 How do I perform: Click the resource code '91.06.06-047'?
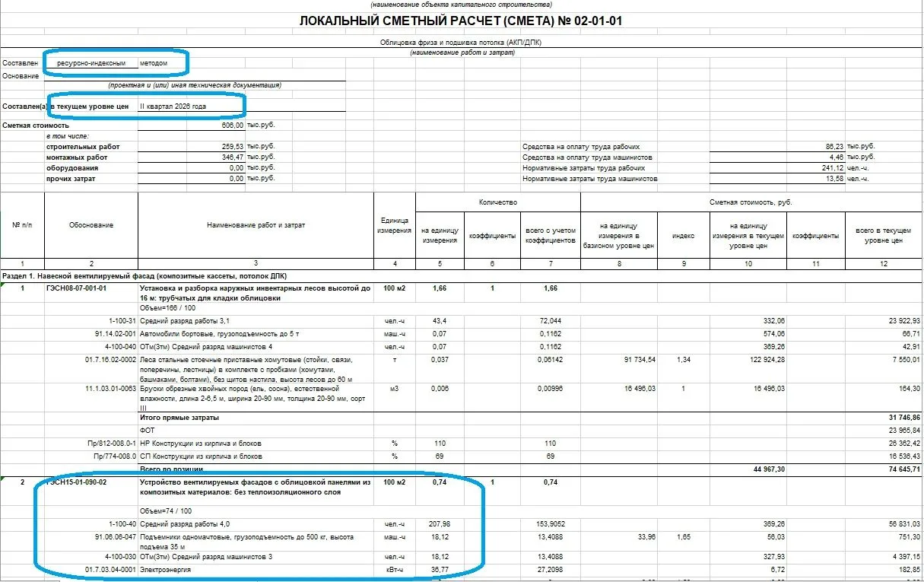click(x=114, y=537)
